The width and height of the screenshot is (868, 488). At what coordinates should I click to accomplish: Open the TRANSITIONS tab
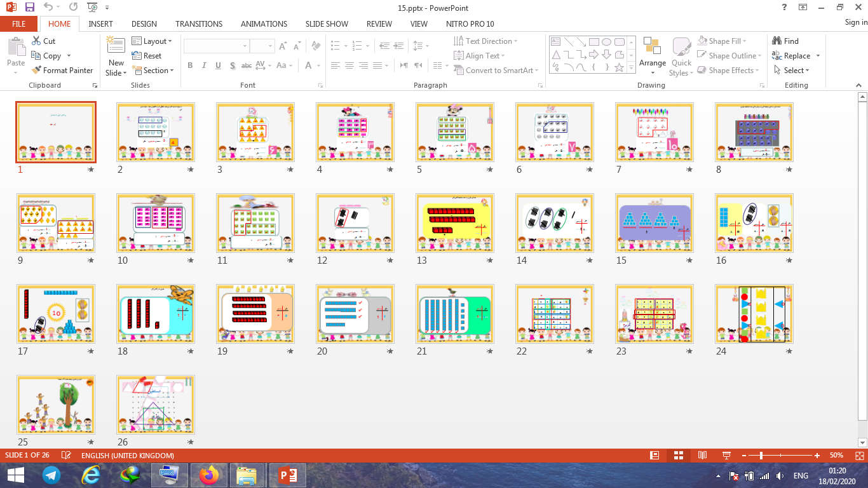199,24
